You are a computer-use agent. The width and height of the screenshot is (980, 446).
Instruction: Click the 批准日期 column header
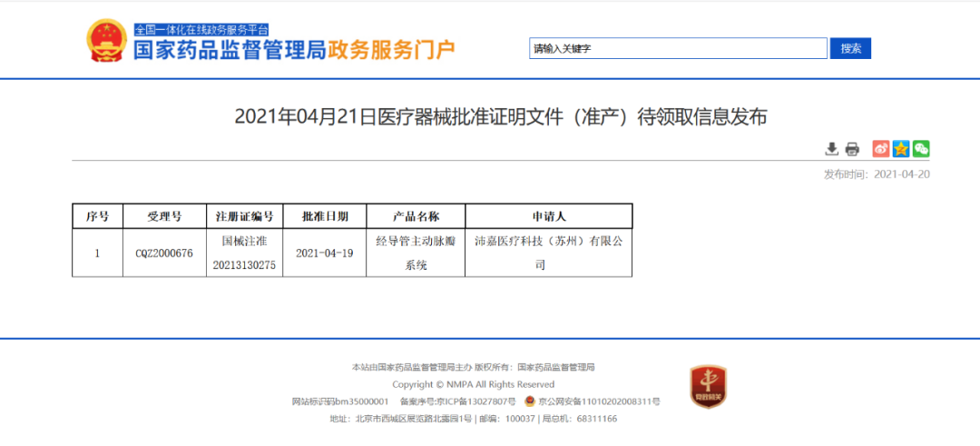tap(324, 216)
